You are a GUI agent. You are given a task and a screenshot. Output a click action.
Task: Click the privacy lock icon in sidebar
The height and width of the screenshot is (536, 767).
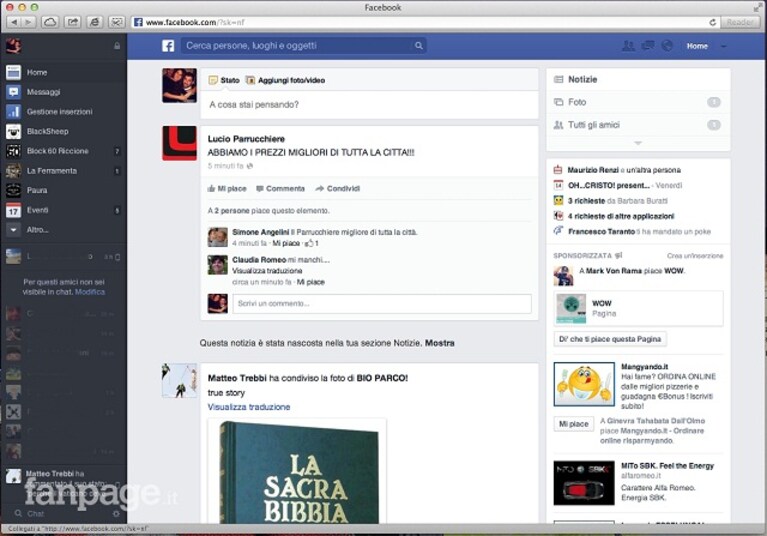tap(117, 45)
